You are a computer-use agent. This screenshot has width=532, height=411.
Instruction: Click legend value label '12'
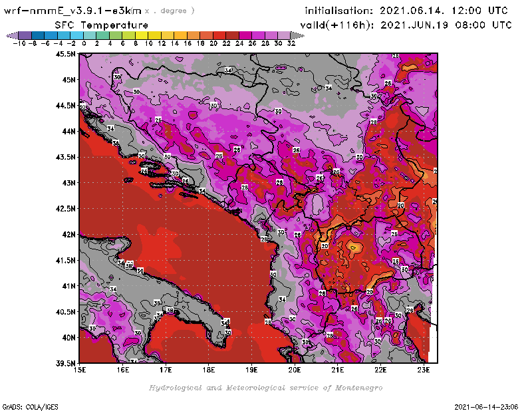[162, 43]
